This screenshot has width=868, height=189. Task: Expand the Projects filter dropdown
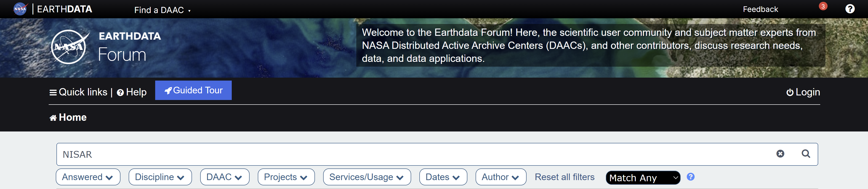[x=286, y=177]
